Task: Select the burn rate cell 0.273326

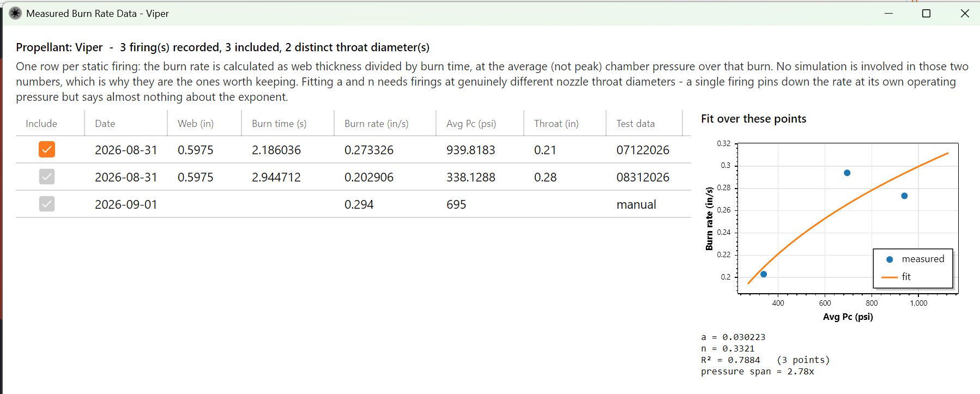Action: pos(369,150)
